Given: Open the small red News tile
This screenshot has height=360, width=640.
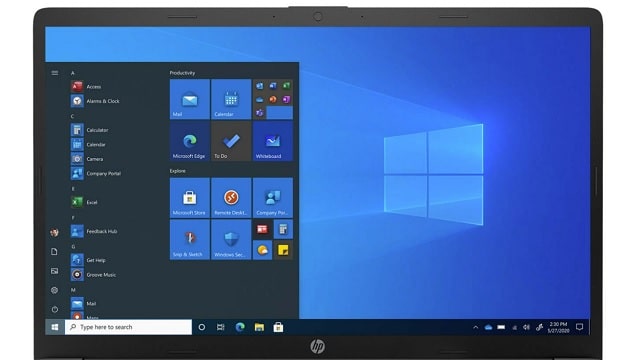Looking at the screenshot, I should [262, 229].
